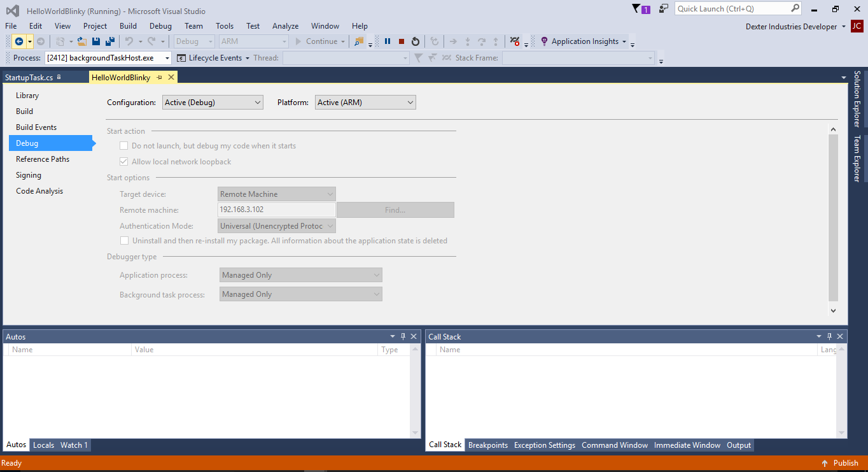Open the Team menu

(x=193, y=26)
